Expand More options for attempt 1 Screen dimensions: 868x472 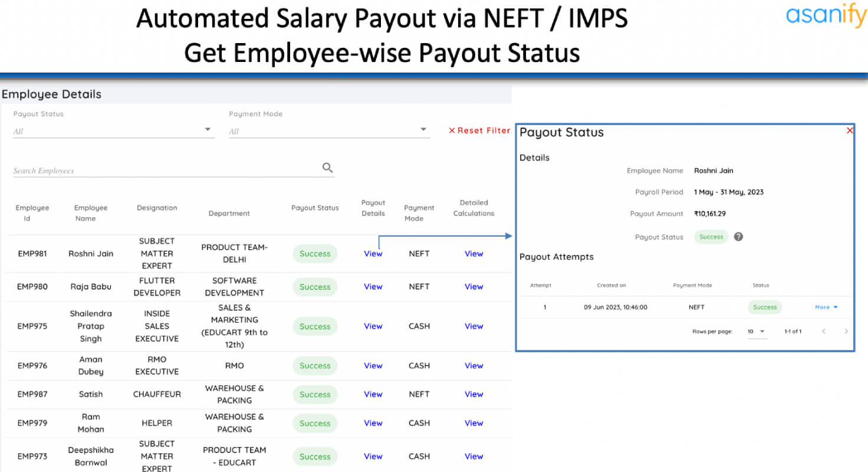point(826,307)
